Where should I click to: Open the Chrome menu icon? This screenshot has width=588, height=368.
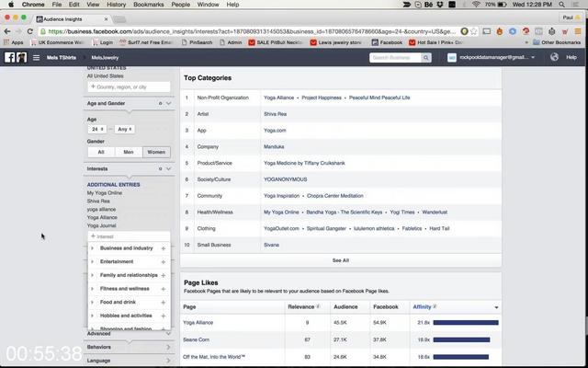coord(578,31)
